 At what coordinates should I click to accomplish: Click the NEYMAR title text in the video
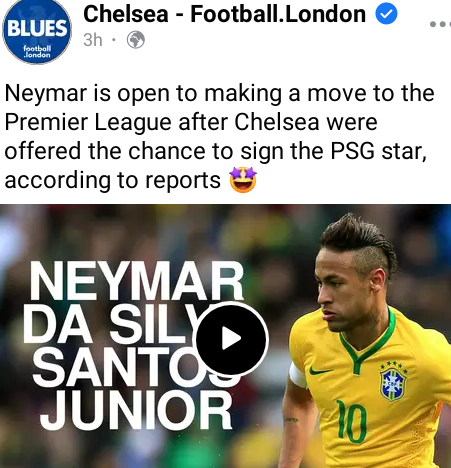(x=137, y=281)
